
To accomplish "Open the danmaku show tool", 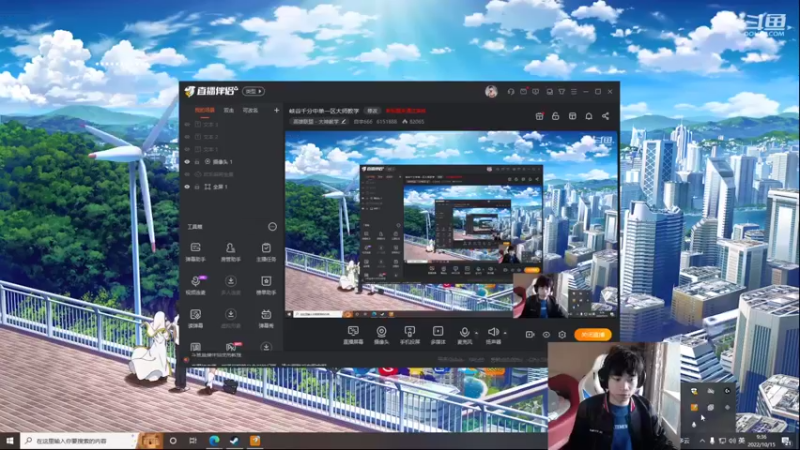I will (x=266, y=318).
